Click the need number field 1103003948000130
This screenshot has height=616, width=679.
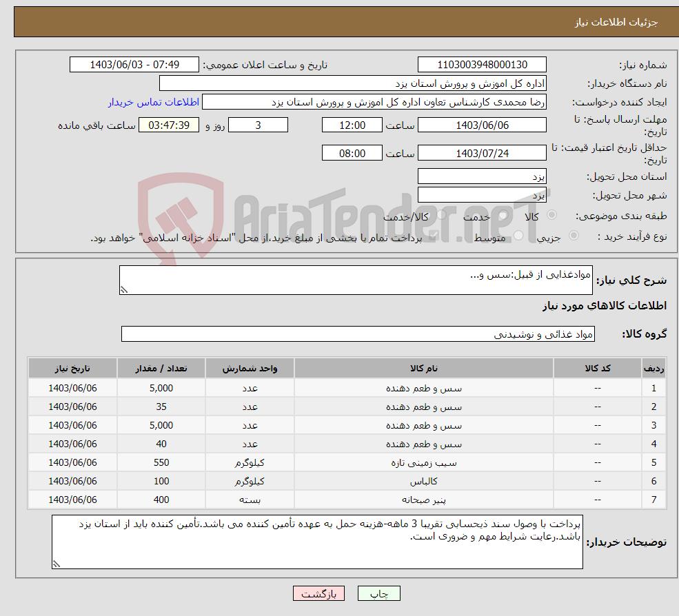482,65
